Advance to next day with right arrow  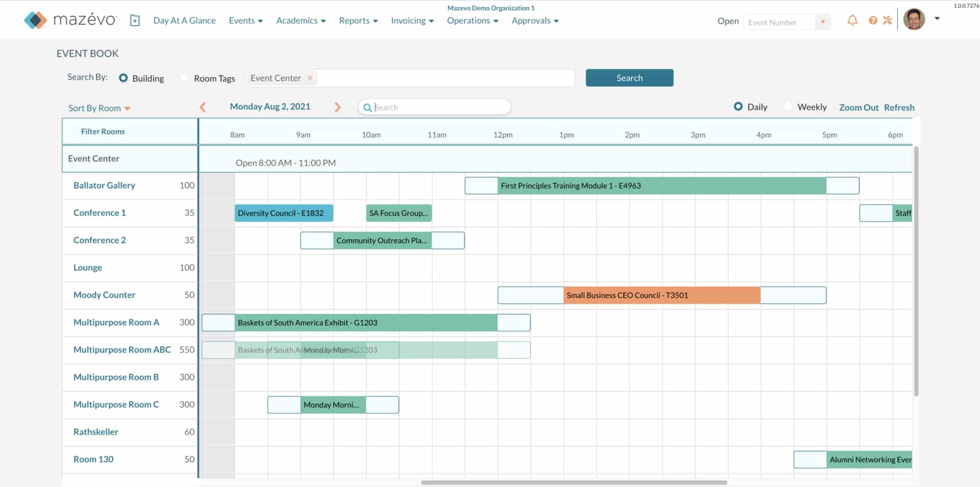coord(338,107)
